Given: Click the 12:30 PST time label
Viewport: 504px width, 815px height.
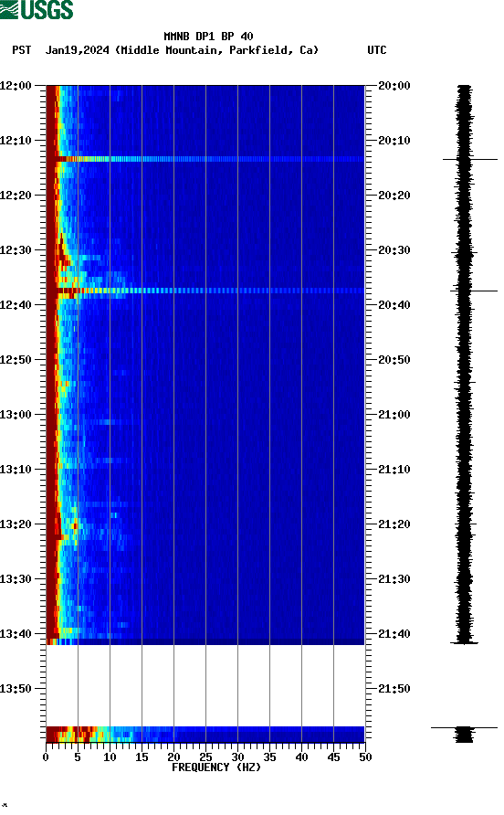Looking at the screenshot, I should click(16, 250).
